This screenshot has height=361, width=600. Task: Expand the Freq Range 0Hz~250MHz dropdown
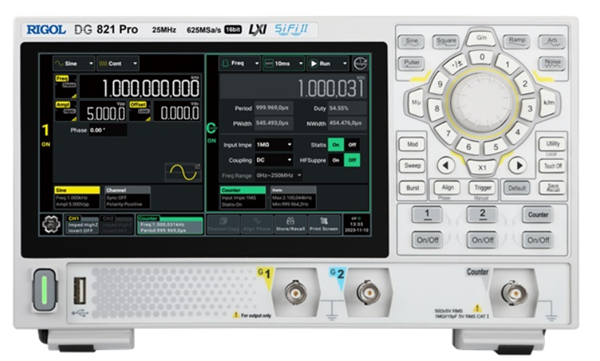click(279, 175)
